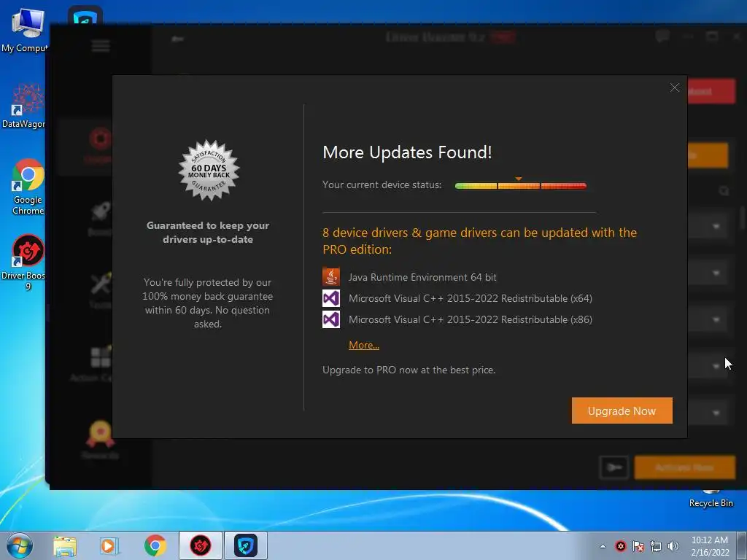Open network tray icon

point(656,546)
